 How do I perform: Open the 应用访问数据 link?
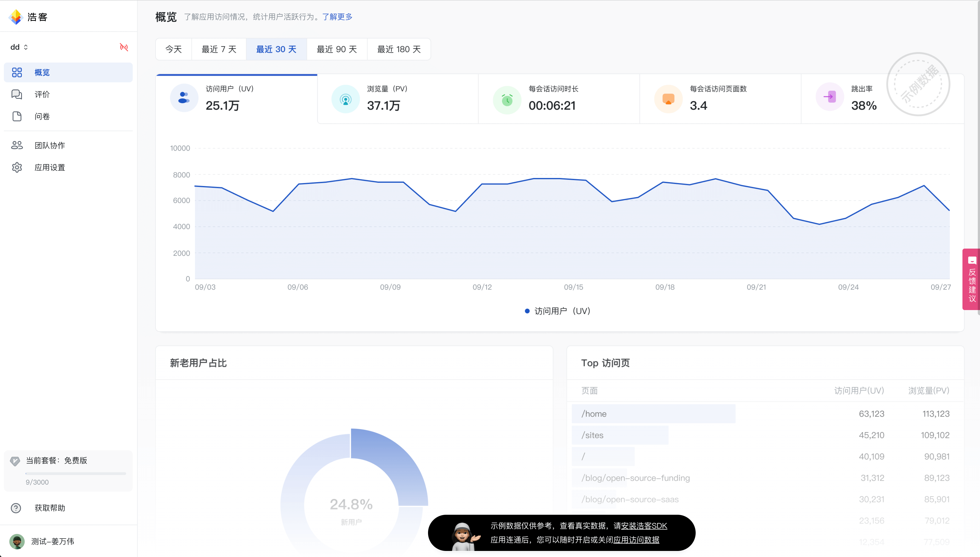[x=636, y=540]
